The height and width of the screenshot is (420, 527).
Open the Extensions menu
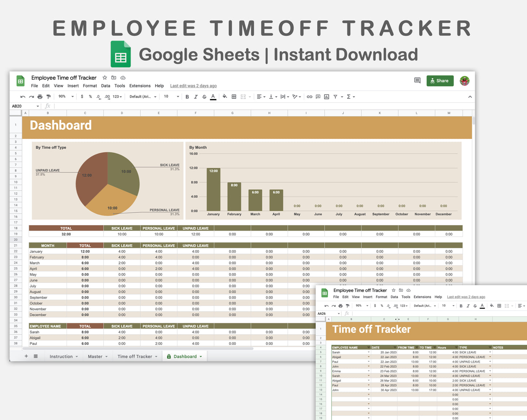140,86
